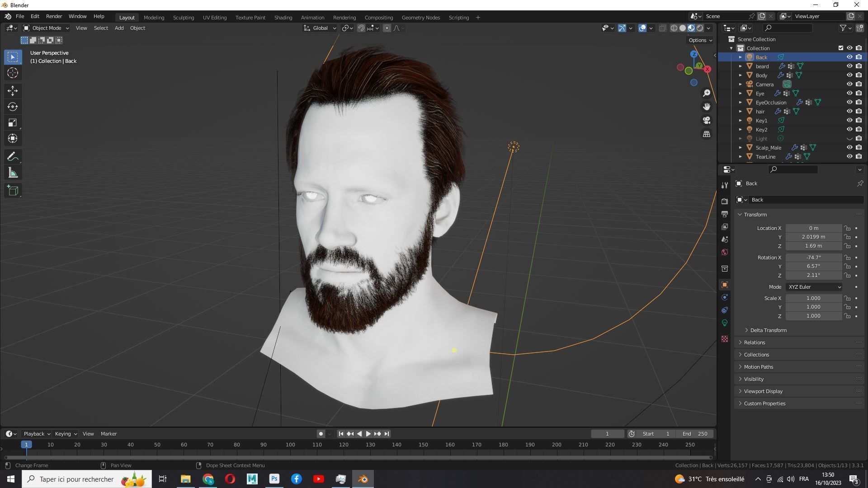Toggle camera view icon in viewport
The height and width of the screenshot is (488, 868).
pos(707,120)
